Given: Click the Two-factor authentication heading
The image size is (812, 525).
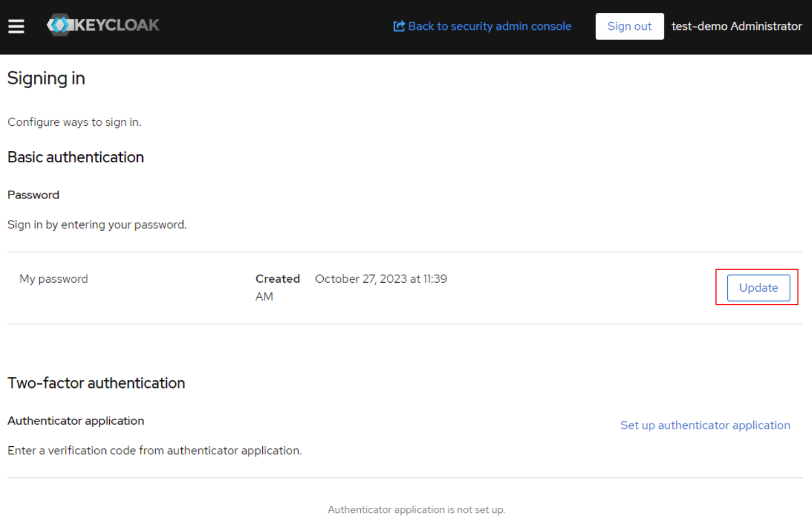Looking at the screenshot, I should pyautogui.click(x=96, y=383).
